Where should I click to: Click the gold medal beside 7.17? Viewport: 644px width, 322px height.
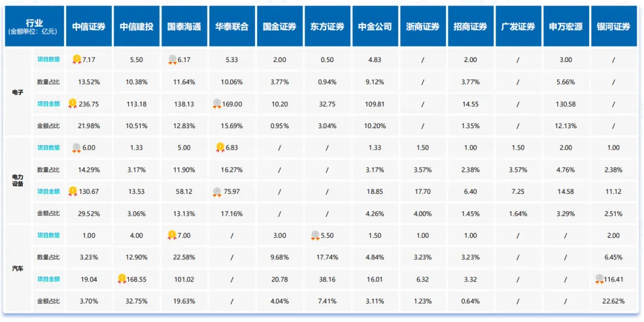coord(77,59)
